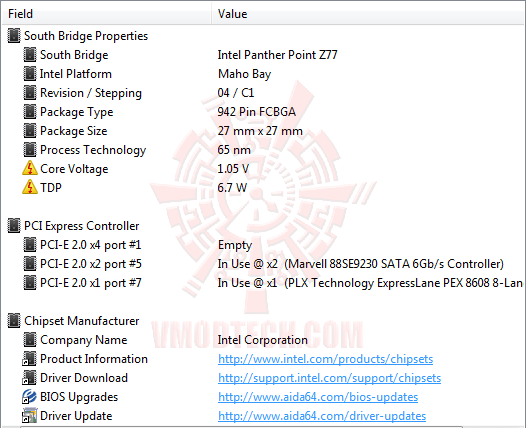This screenshot has height=428, width=526.
Task: Select the Intel Platform field label
Action: point(76,74)
